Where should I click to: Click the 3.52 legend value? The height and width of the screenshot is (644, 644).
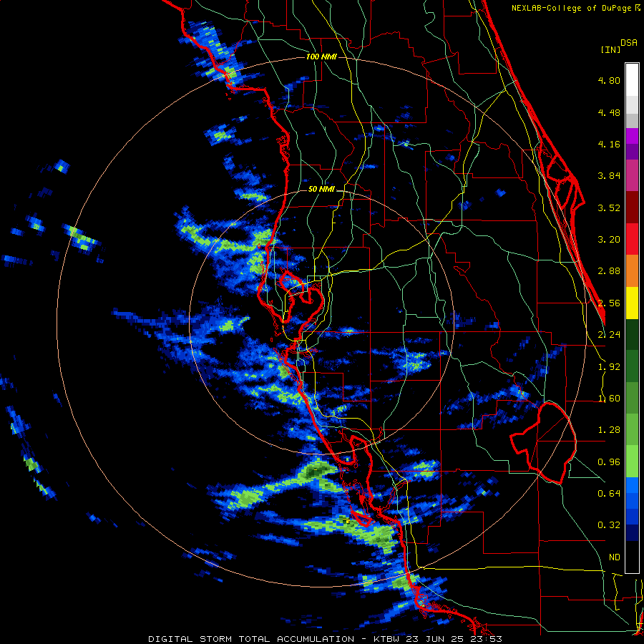609,208
